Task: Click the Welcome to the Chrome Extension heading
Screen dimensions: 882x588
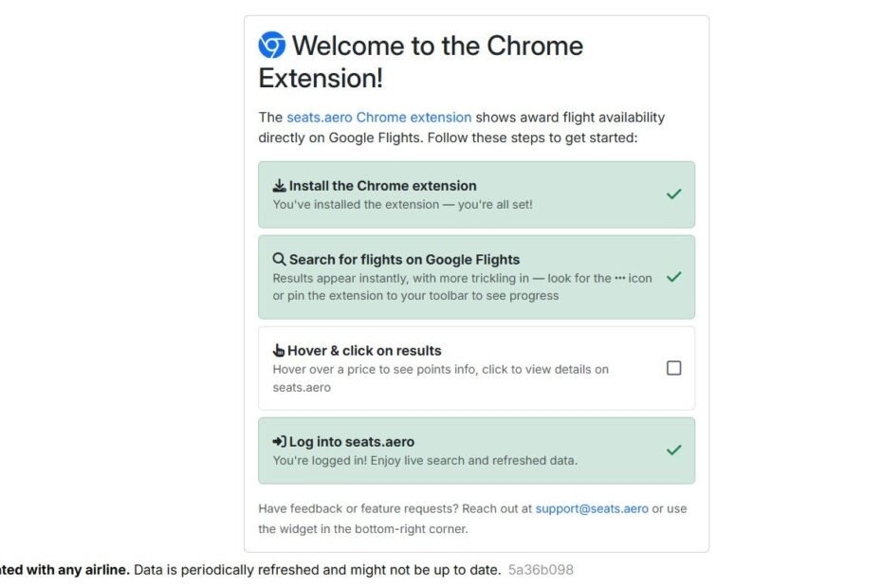Action: [421, 62]
